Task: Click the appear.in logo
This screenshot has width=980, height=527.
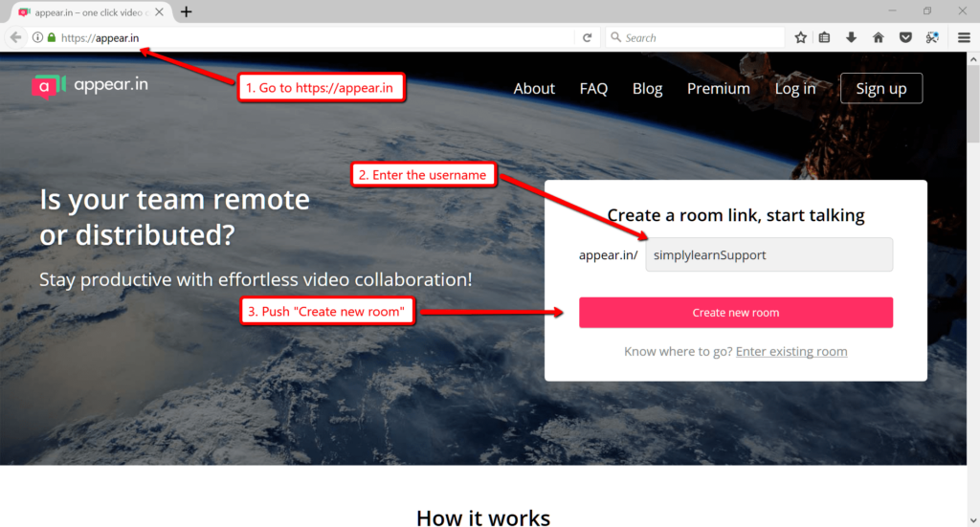Action: pyautogui.click(x=89, y=85)
